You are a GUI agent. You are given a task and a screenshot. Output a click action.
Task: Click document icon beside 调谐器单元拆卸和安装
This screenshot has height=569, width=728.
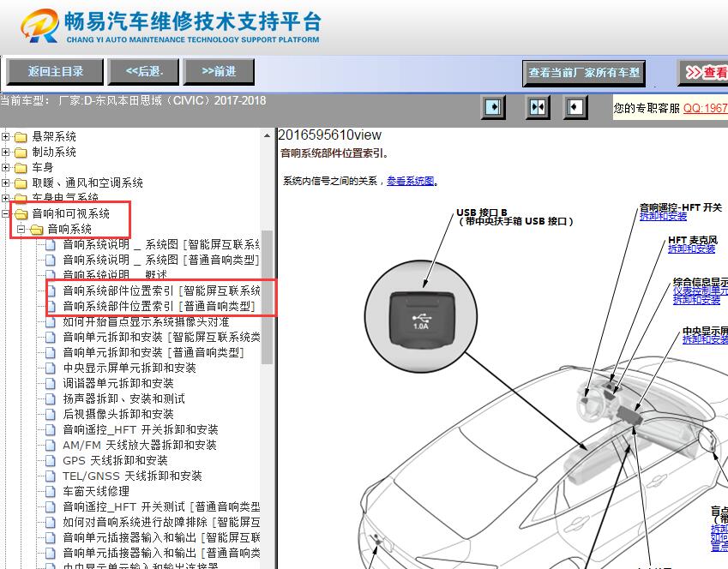[51, 383]
